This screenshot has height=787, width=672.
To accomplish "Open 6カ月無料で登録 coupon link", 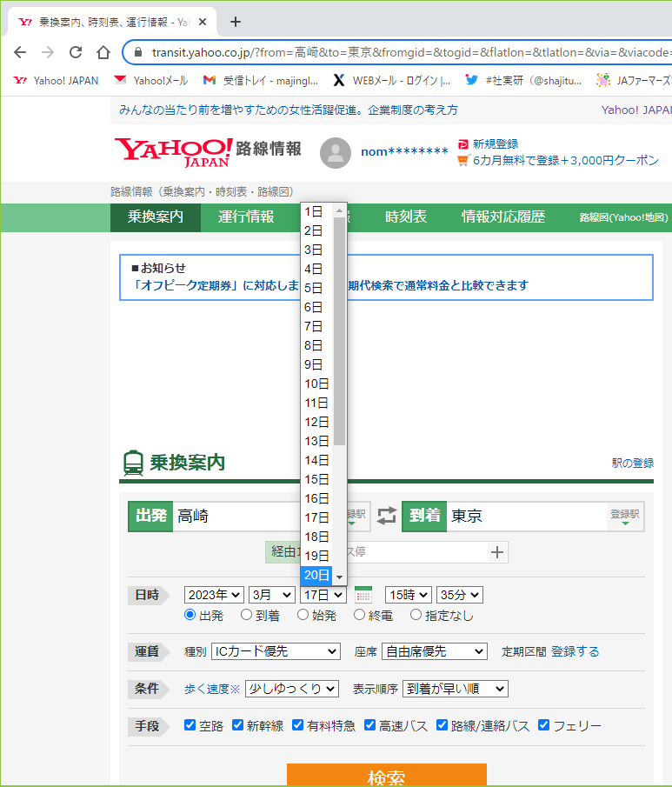I will pos(565,161).
